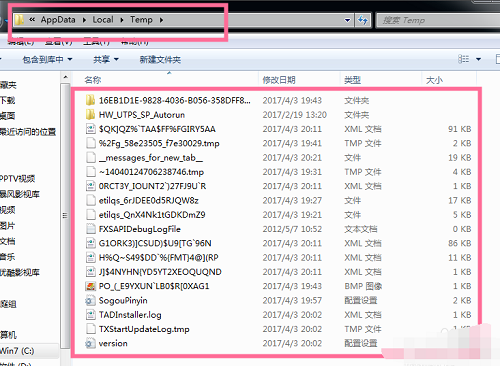Select the HW_UTPS_SP_Autorun folder icon

pyautogui.click(x=90, y=114)
